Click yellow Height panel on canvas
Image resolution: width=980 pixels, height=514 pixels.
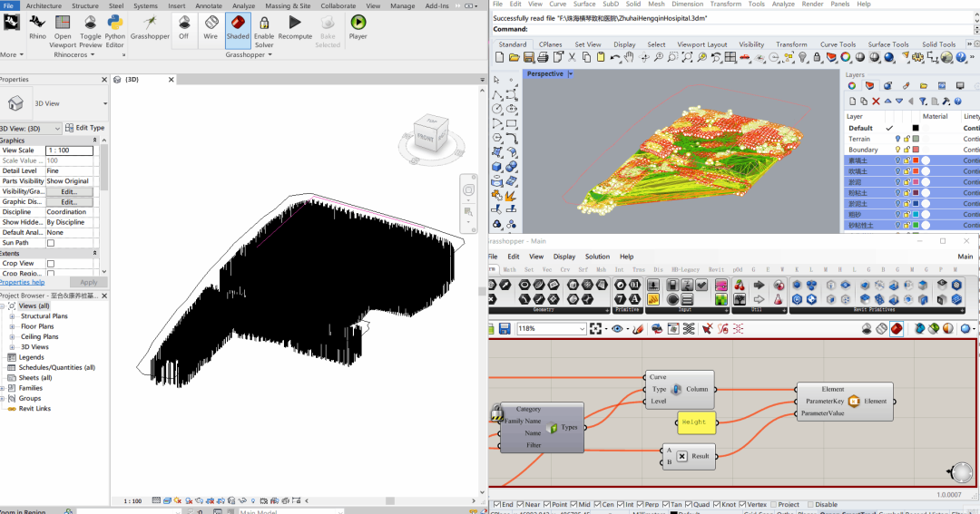click(x=696, y=422)
